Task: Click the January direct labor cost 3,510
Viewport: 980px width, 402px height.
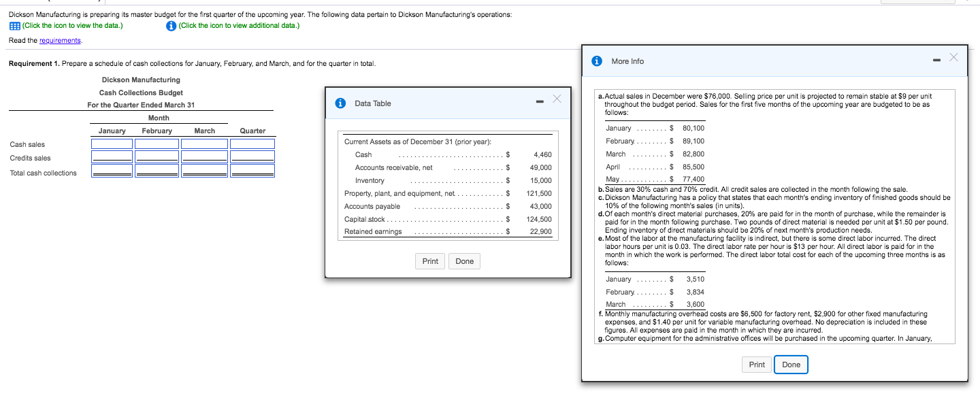Action: (696, 279)
